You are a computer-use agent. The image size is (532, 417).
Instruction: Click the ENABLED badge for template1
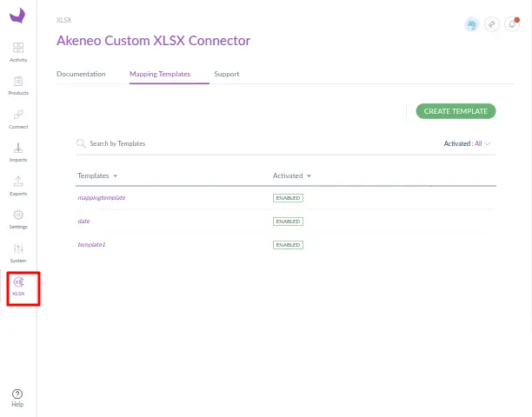tap(288, 245)
